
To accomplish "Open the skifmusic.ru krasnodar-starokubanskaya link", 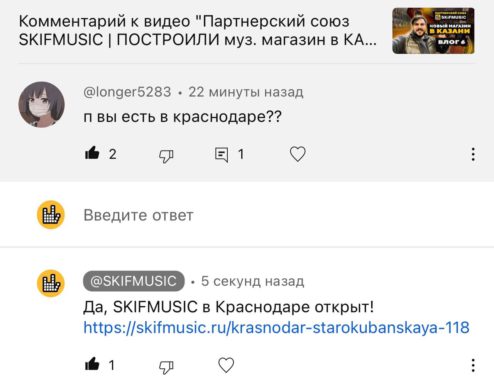I will [276, 328].
